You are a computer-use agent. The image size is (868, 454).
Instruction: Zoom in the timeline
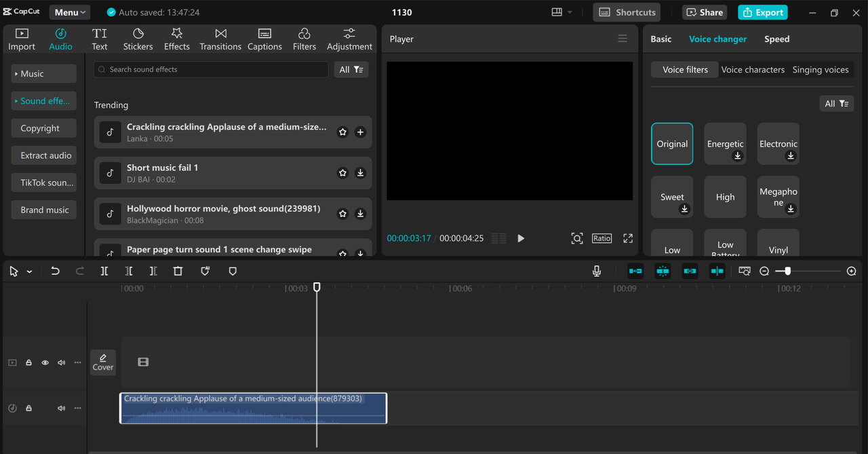coord(852,271)
